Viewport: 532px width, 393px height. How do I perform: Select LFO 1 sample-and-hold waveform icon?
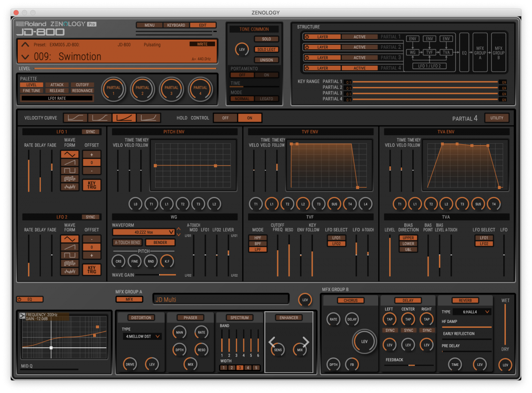70,179
